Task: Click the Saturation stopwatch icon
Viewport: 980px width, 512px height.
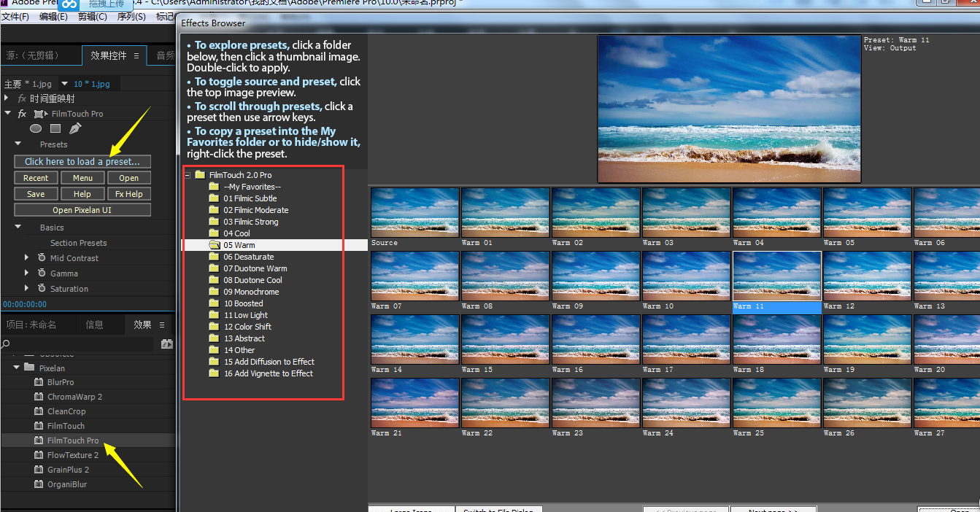Action: pyautogui.click(x=42, y=289)
